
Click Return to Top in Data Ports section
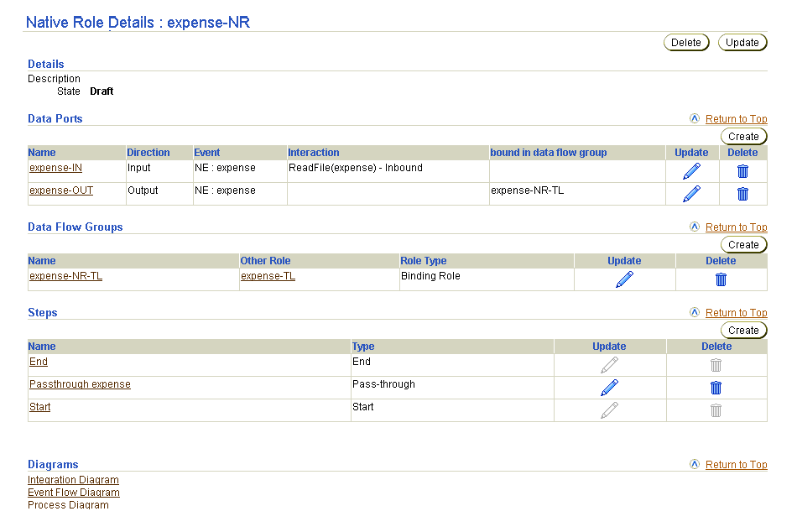(736, 119)
